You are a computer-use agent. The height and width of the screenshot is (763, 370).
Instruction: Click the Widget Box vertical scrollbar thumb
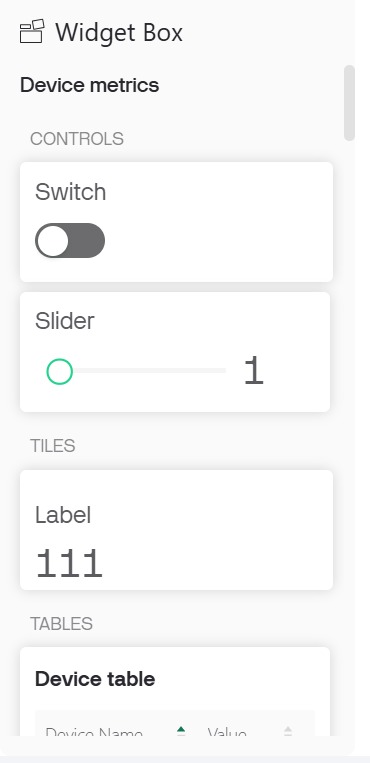(349, 103)
